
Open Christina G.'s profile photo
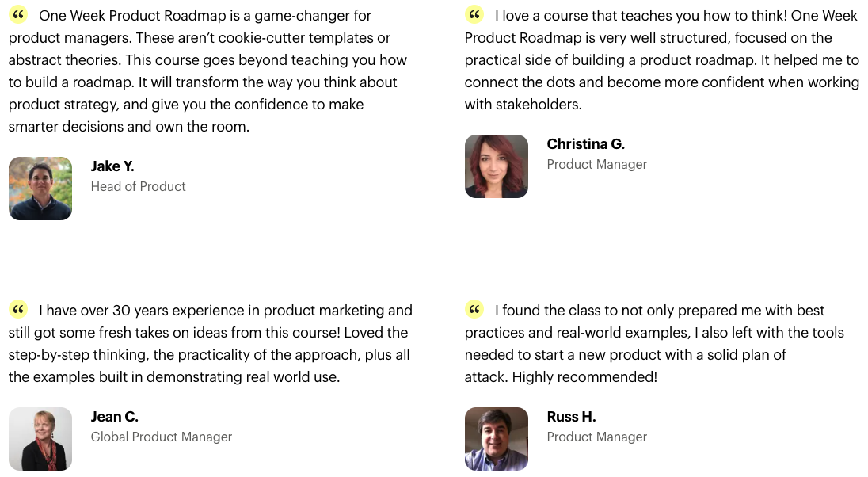[497, 166]
